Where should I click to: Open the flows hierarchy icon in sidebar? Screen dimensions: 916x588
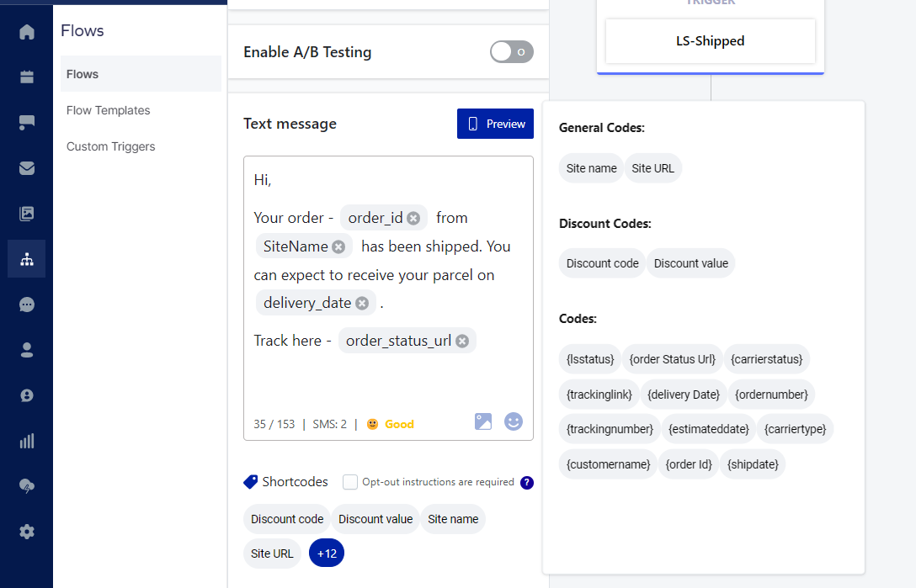click(27, 259)
